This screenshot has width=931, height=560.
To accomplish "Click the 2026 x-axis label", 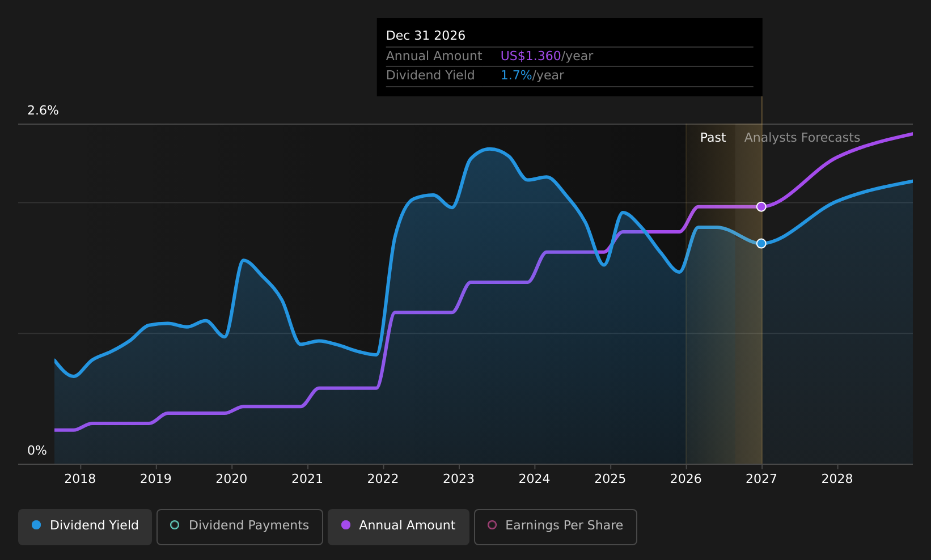I will (x=686, y=479).
